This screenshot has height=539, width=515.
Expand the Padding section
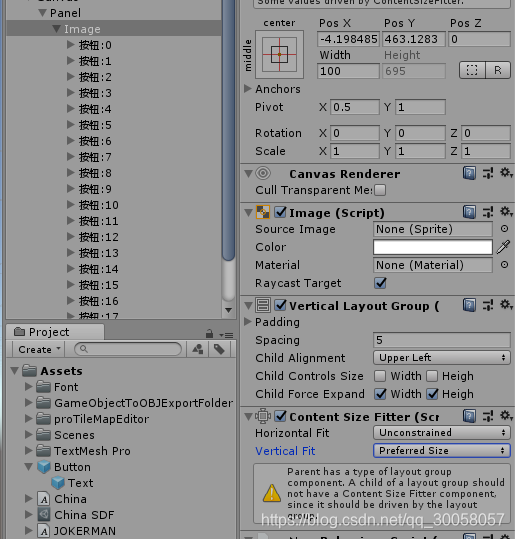click(x=248, y=321)
